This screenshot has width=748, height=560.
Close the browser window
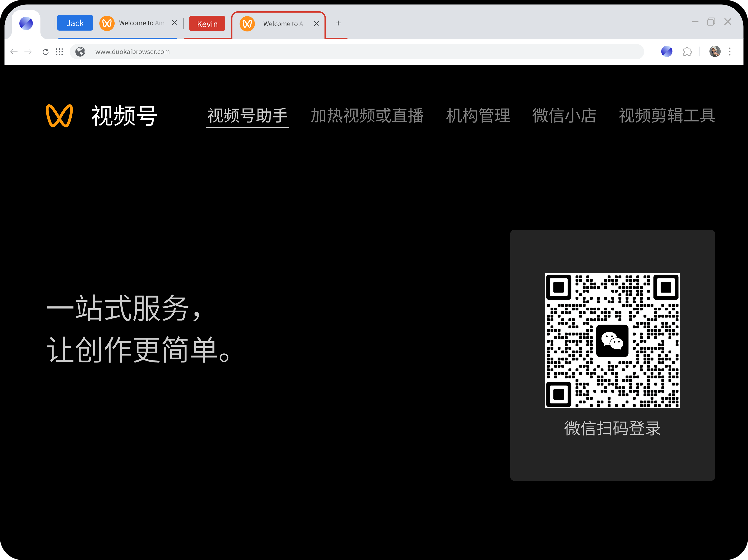point(728,22)
